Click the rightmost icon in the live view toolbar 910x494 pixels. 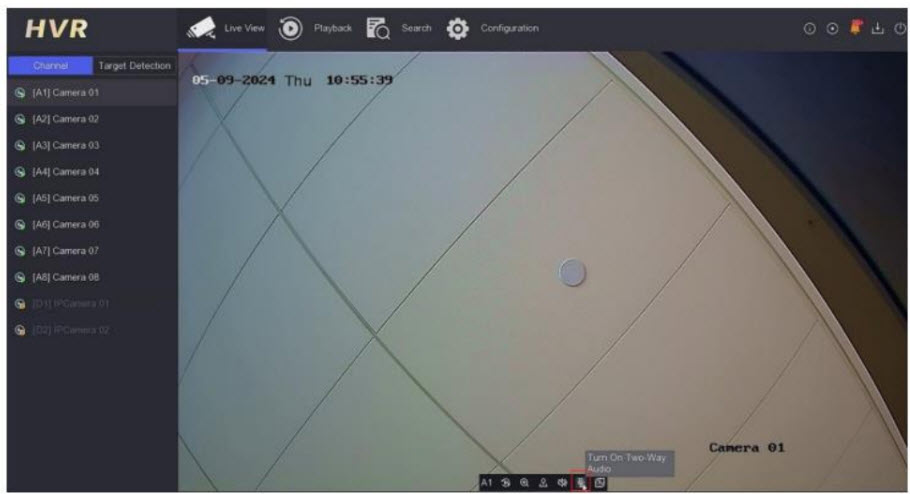pos(599,482)
